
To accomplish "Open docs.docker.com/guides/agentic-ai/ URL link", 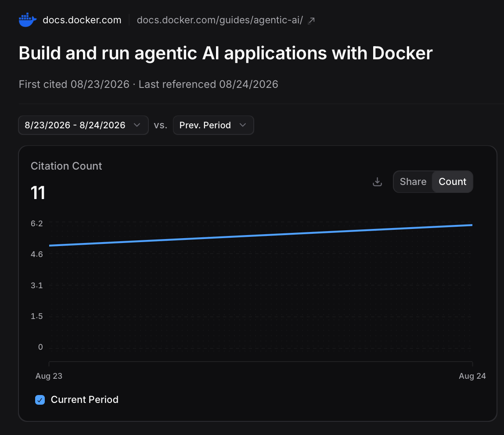I will (220, 20).
